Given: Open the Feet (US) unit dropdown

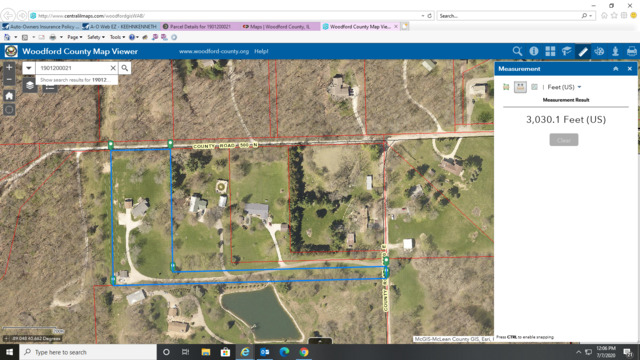Looking at the screenshot, I should pos(564,87).
